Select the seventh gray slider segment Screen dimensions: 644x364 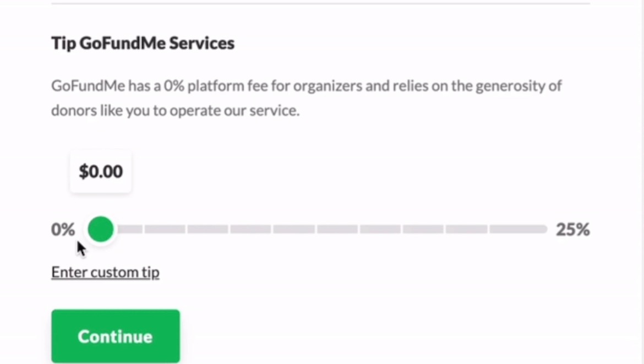[380, 229]
